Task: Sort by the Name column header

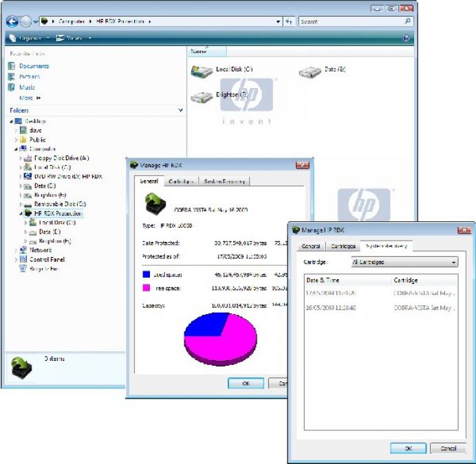Action: point(207,52)
